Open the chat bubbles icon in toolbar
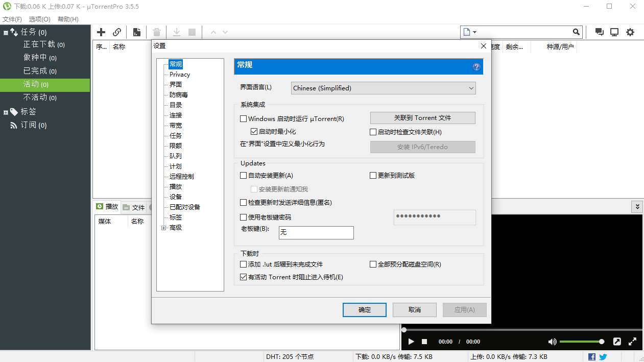Image resolution: width=644 pixels, height=362 pixels. (x=600, y=32)
